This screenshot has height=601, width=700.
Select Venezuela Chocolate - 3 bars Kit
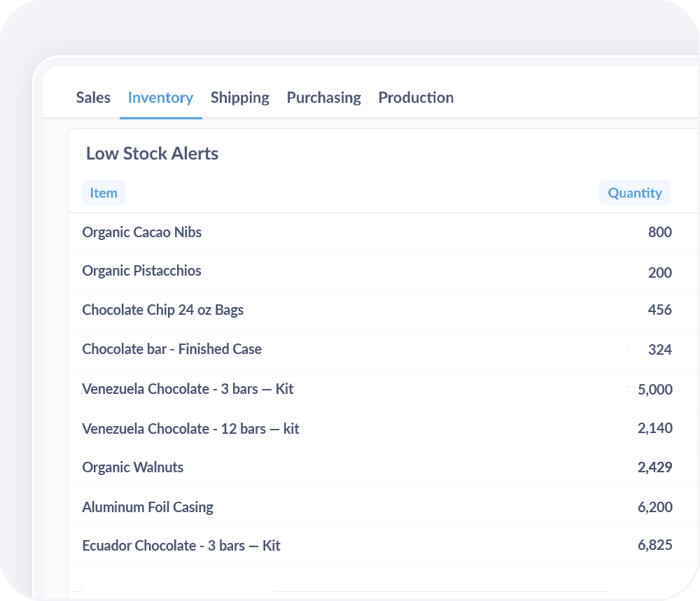pos(188,389)
